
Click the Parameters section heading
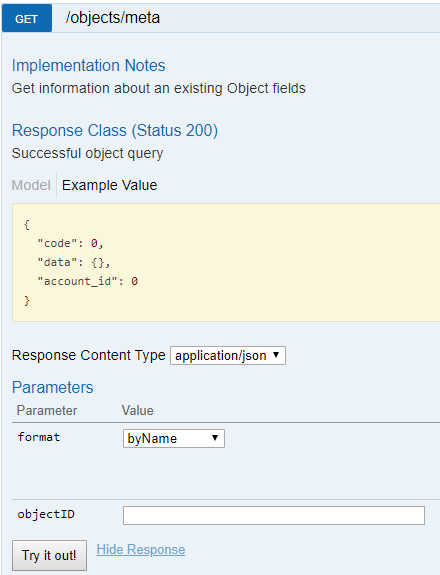tap(52, 388)
